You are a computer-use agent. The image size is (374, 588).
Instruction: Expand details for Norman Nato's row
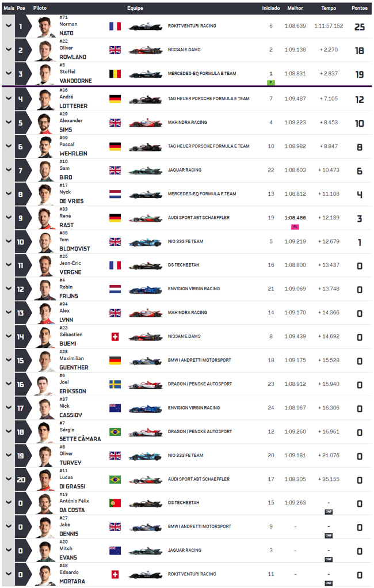coord(8,26)
